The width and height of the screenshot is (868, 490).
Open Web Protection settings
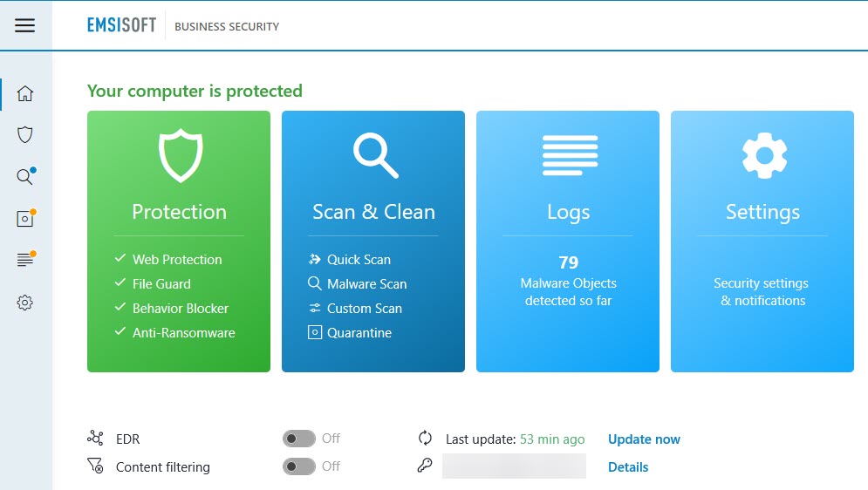[x=177, y=259]
